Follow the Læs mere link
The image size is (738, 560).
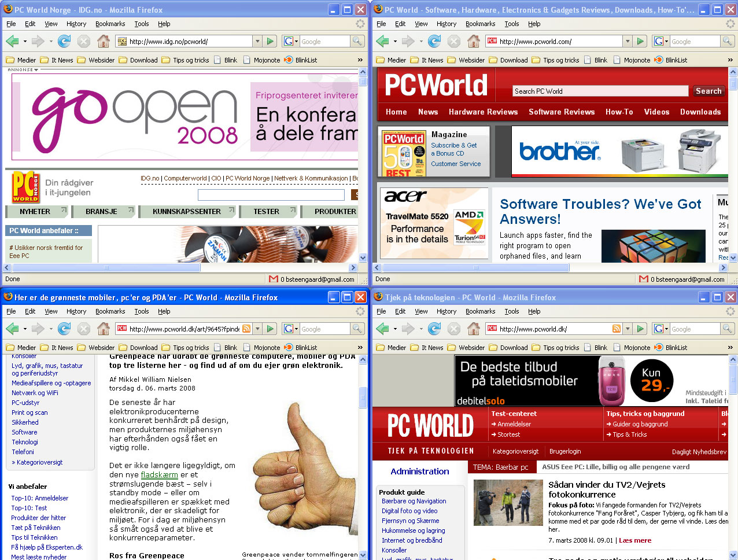[635, 540]
